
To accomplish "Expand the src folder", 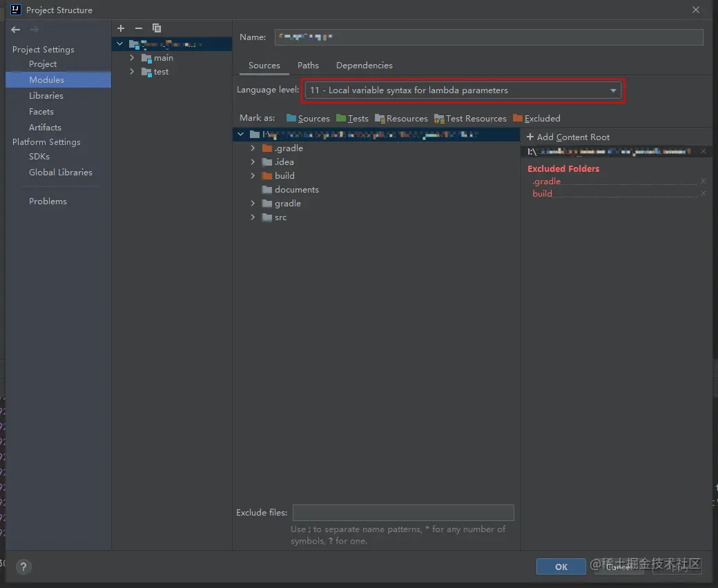I will (253, 217).
